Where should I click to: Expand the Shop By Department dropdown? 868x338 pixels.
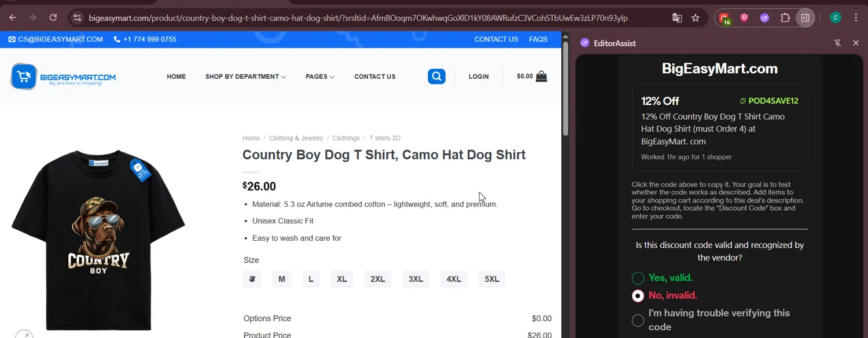click(x=245, y=76)
